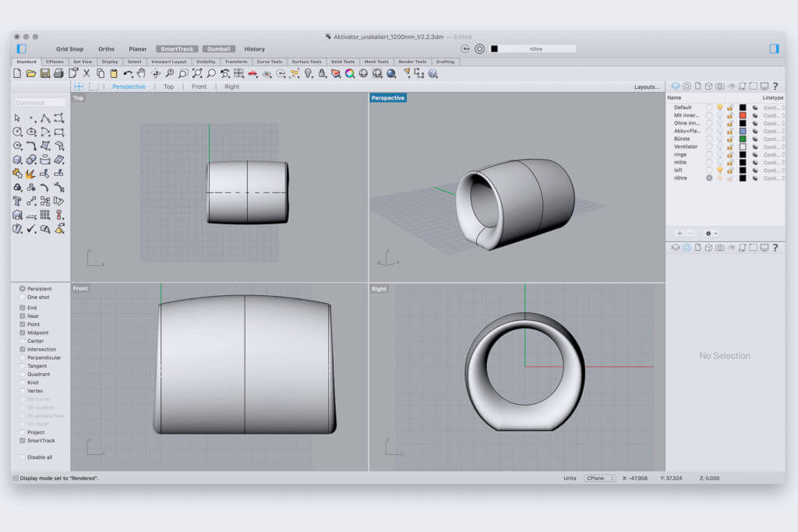Click the Cut scissors icon
798x532 pixels.
point(87,74)
